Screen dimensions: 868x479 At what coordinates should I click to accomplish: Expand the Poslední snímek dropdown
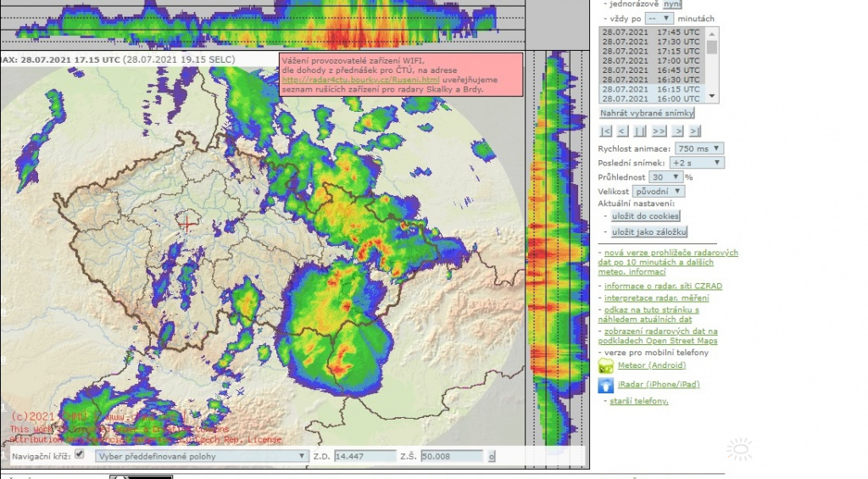(x=695, y=163)
